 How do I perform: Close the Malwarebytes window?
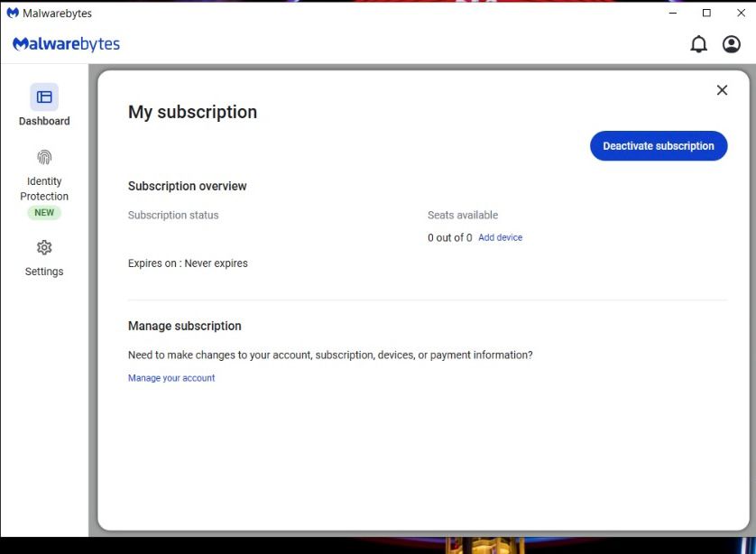[x=741, y=13]
